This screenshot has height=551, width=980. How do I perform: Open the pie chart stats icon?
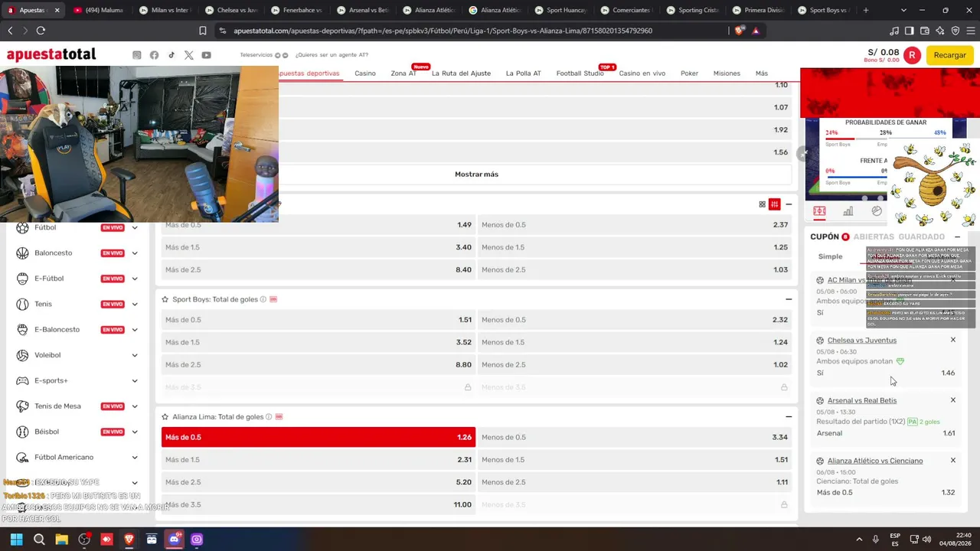click(877, 211)
